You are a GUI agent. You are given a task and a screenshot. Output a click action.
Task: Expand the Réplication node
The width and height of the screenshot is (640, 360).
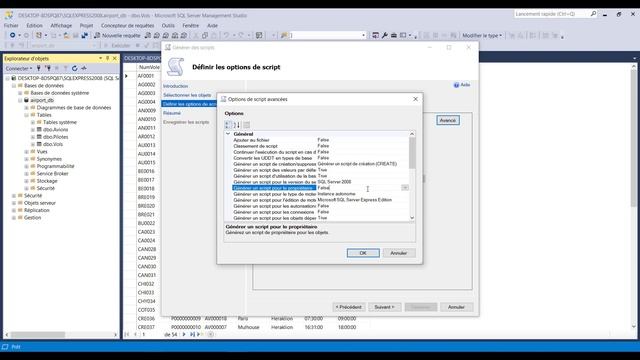pos(14,211)
